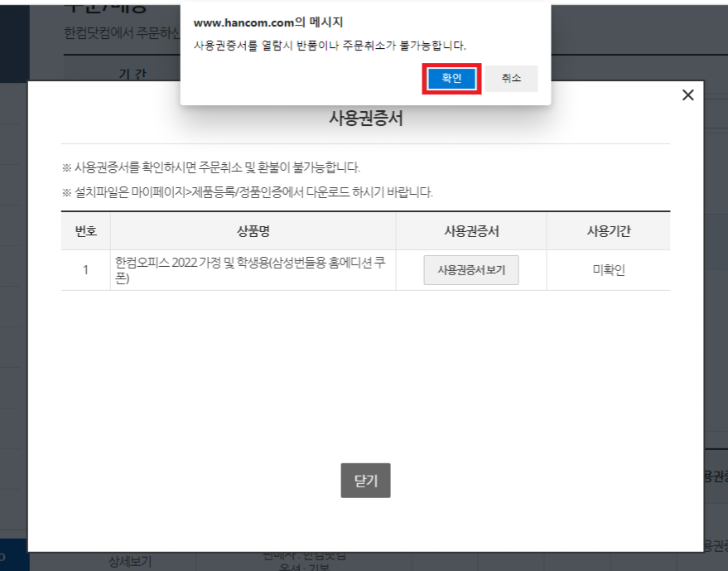Screen dimensions: 728x571
Task: Click the alert text about 반품이나 주문취소
Action: click(330, 46)
